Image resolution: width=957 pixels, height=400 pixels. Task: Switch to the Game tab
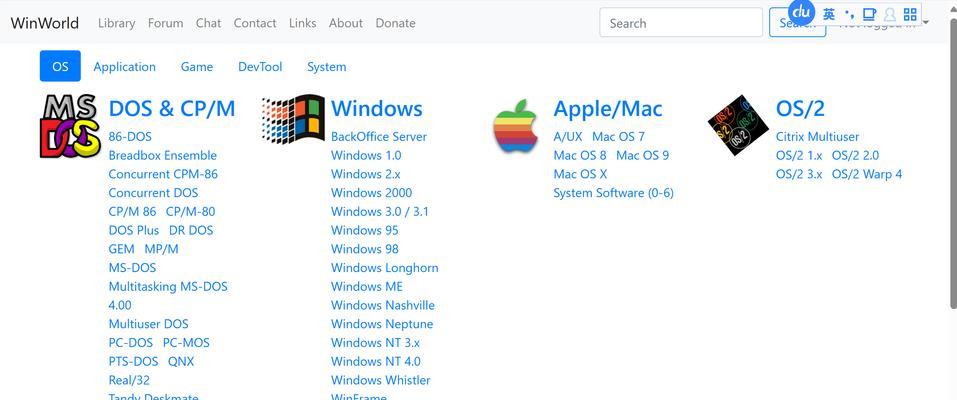pos(197,67)
